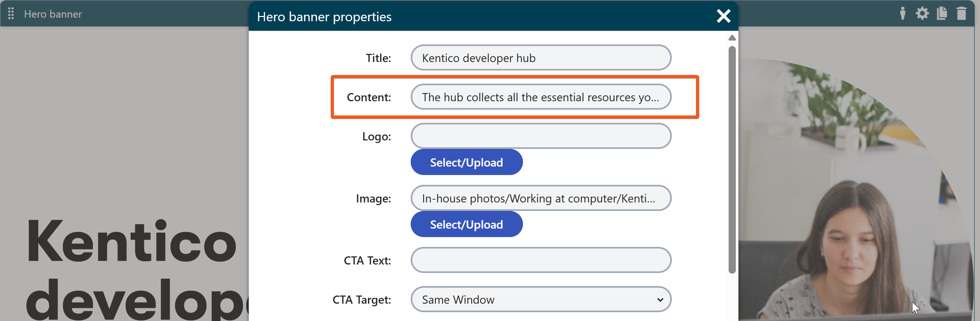This screenshot has height=321, width=980.
Task: Click the large Kentico heading text
Action: coord(131,242)
